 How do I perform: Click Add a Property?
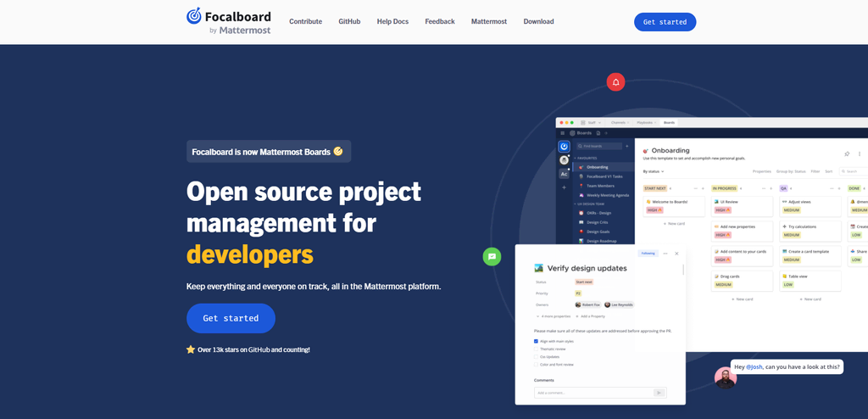tap(590, 316)
